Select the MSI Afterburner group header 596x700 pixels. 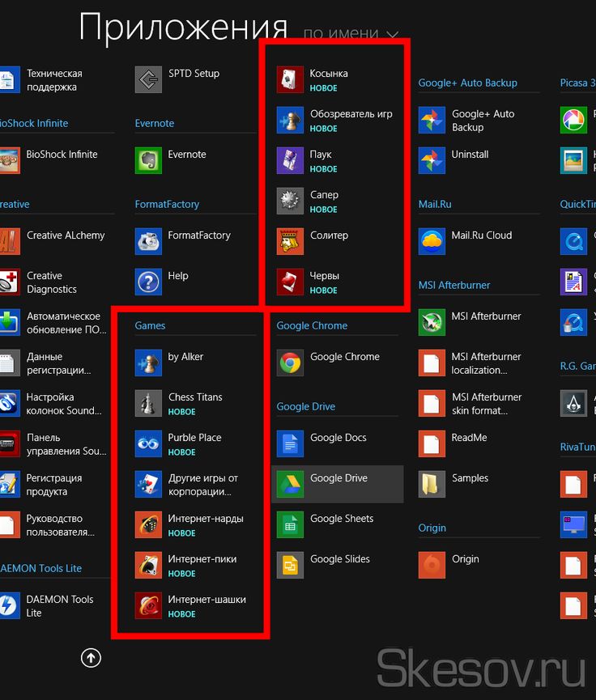coord(454,285)
